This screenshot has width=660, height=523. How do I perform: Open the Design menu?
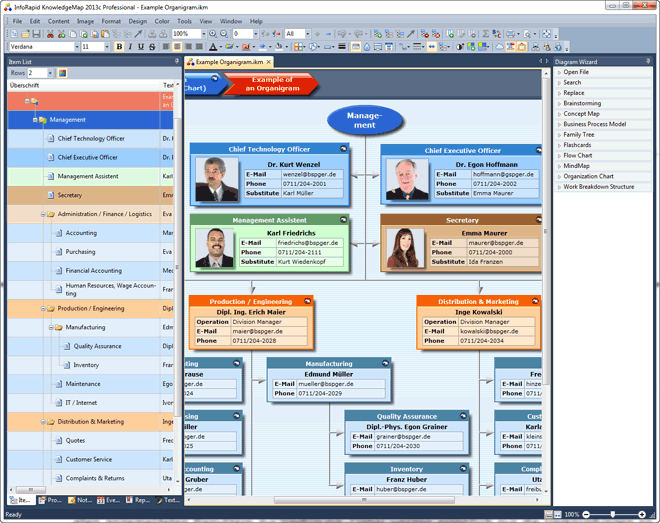[x=138, y=21]
